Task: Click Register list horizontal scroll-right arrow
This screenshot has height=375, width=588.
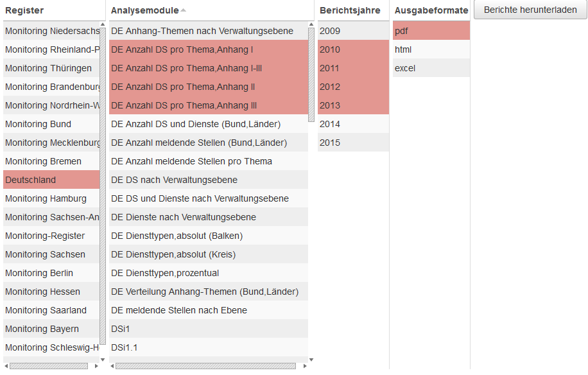Action: pyautogui.click(x=96, y=366)
